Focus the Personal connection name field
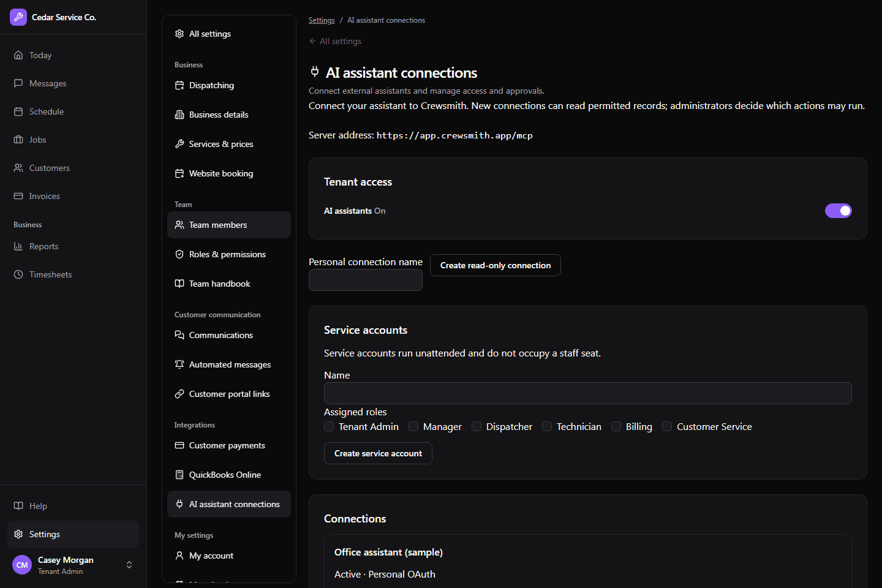Viewport: 882px width, 588px height. (366, 280)
